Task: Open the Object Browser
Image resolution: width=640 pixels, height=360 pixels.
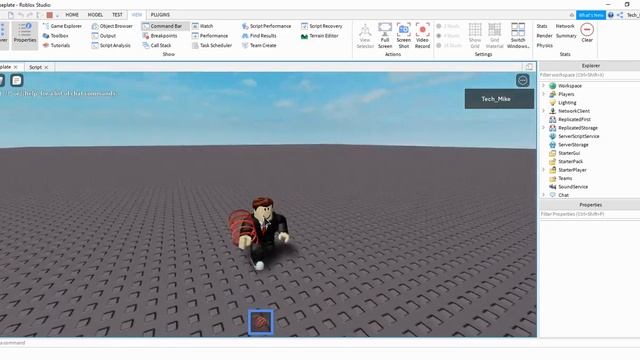Action: click(x=112, y=26)
